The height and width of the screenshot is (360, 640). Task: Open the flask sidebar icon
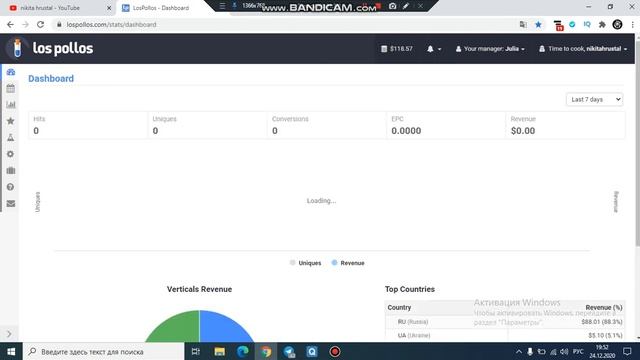(x=11, y=138)
